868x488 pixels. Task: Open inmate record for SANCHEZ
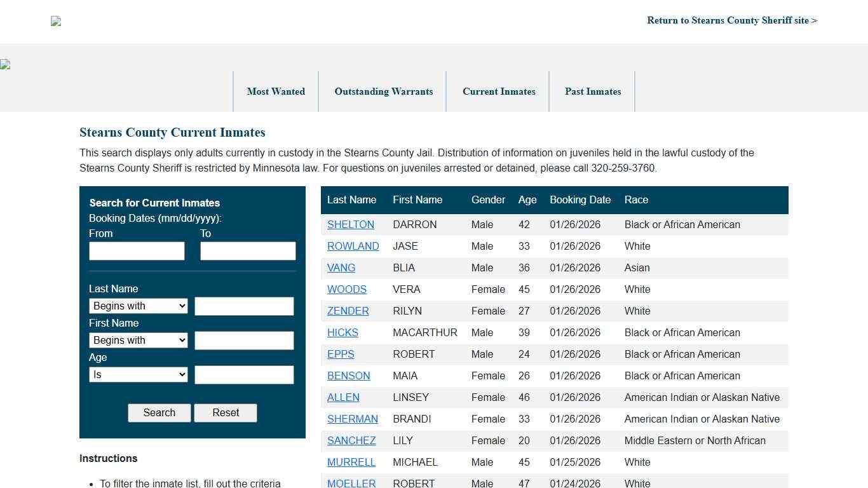(351, 440)
